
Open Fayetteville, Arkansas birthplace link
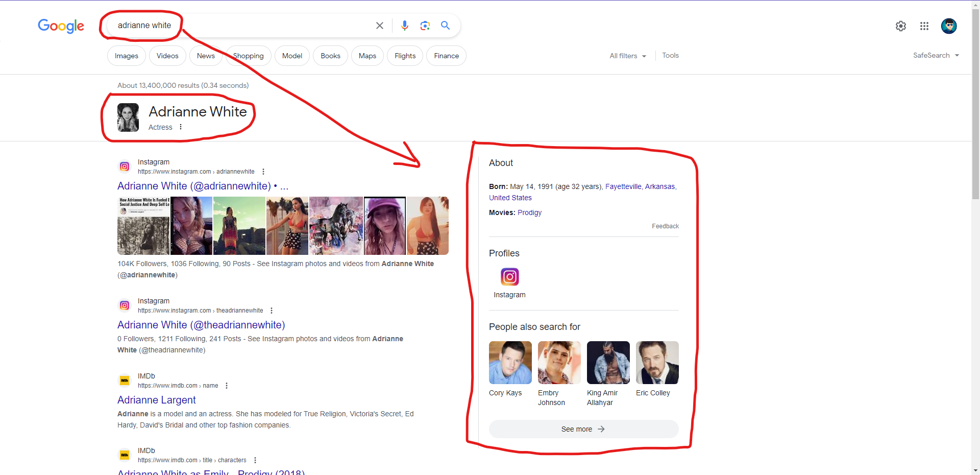[x=640, y=186]
